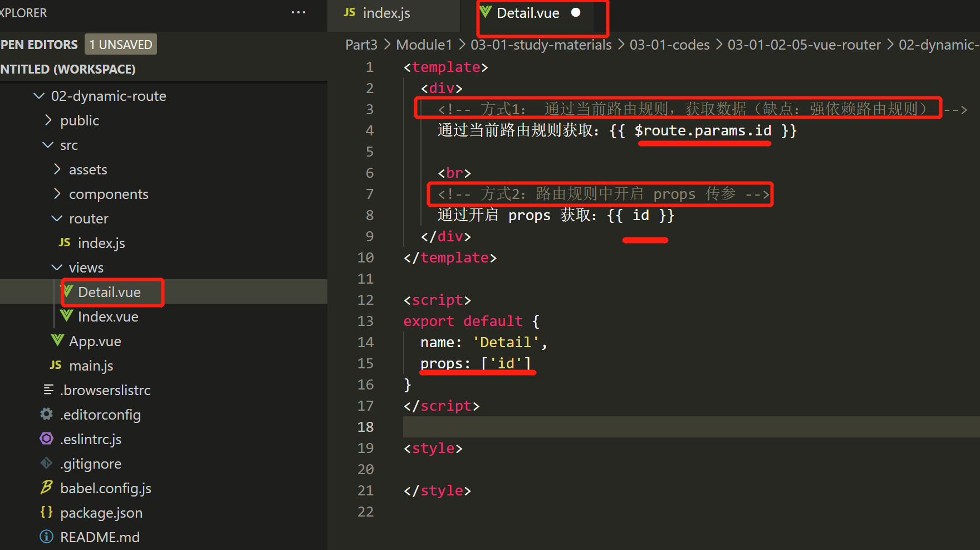Click the closing </template> tag
This screenshot has width=980, height=550.
point(450,257)
